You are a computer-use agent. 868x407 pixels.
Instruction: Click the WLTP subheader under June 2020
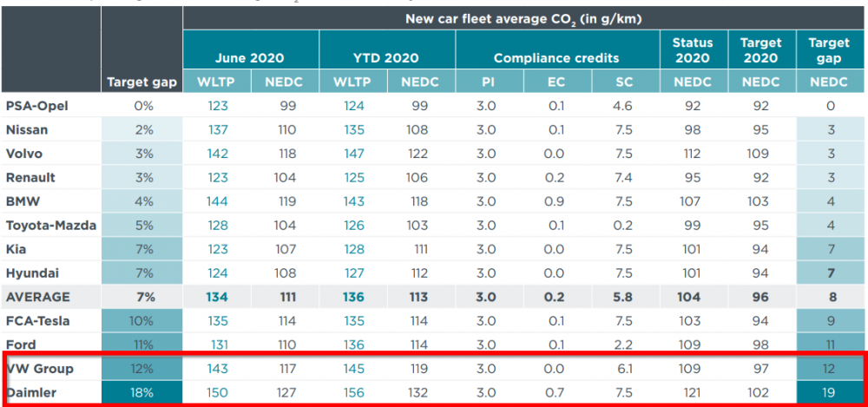click(x=216, y=82)
